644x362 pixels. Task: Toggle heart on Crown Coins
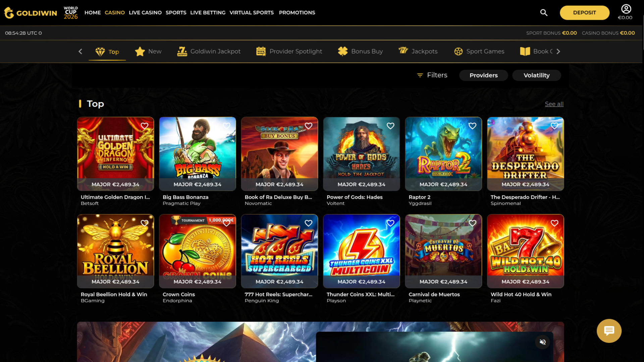point(226,224)
